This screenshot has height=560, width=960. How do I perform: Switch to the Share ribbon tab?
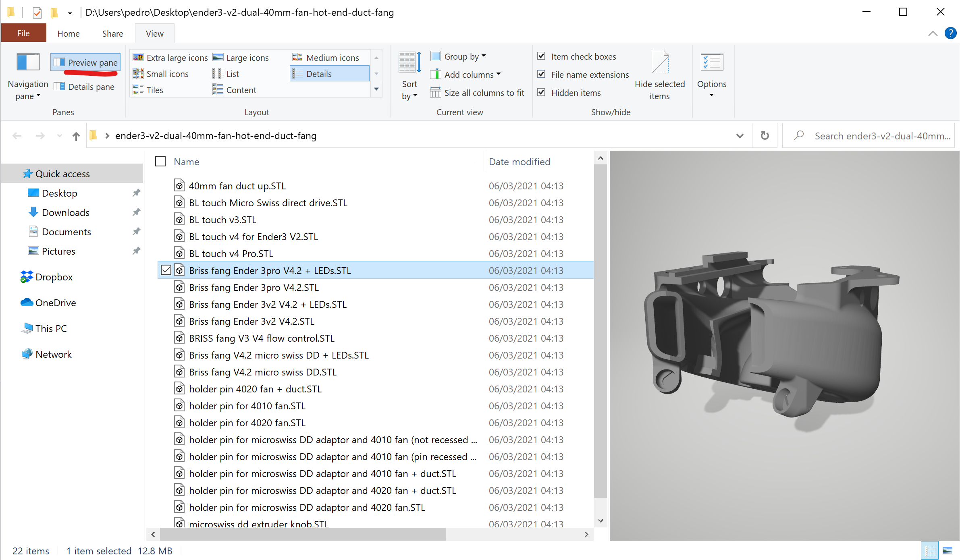tap(112, 33)
